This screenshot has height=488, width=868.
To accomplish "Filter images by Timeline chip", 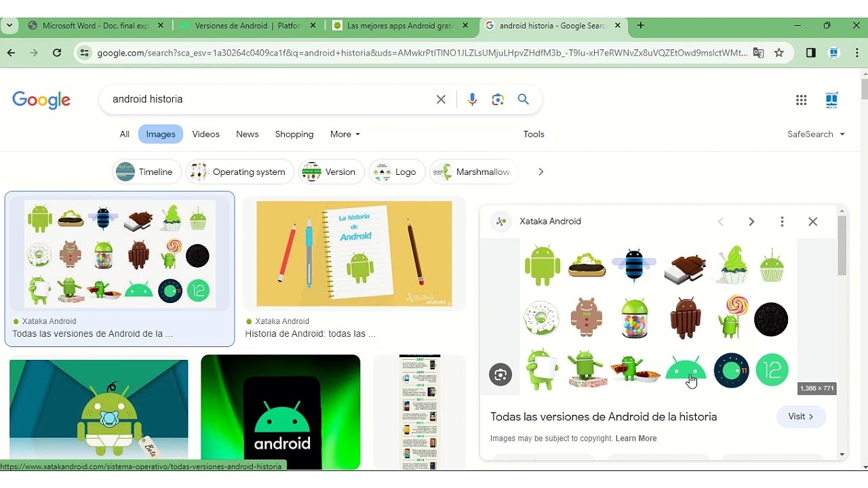I will click(146, 172).
